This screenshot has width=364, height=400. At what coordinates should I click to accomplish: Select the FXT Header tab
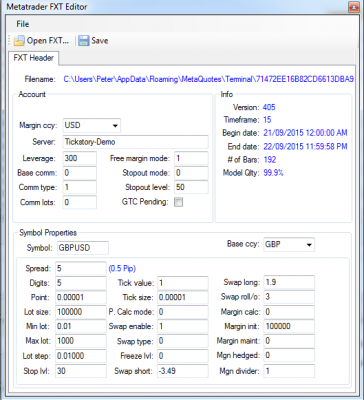(x=33, y=58)
